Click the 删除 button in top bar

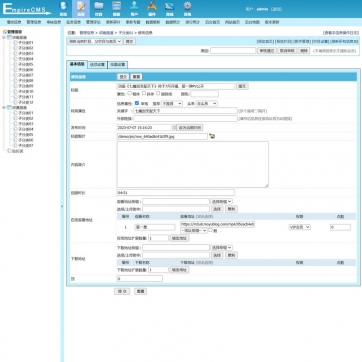[x=304, y=51]
